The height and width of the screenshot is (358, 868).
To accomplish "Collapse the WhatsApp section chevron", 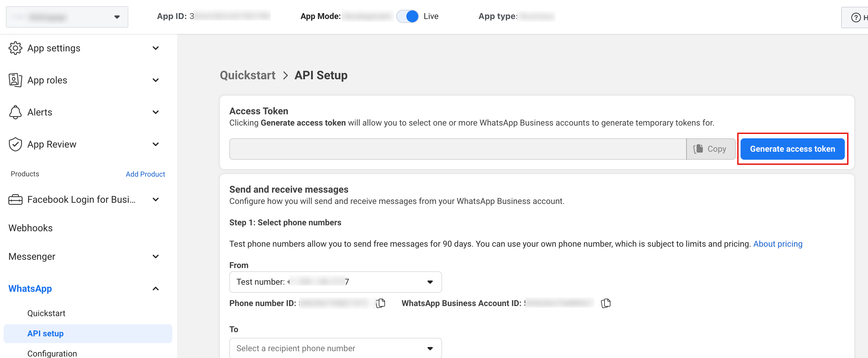I will tap(156, 289).
